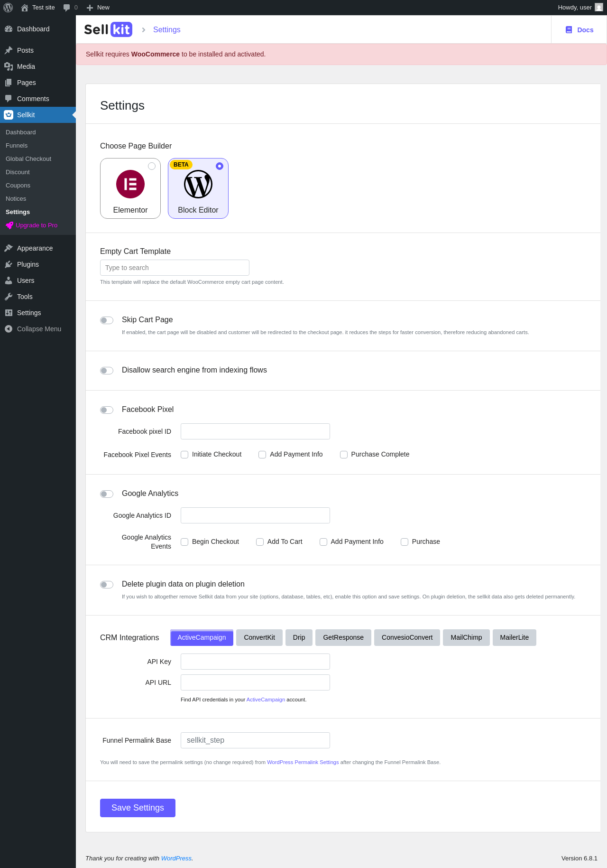The height and width of the screenshot is (868, 607).
Task: Click the Funnel Permalink Base field
Action: coord(255,740)
